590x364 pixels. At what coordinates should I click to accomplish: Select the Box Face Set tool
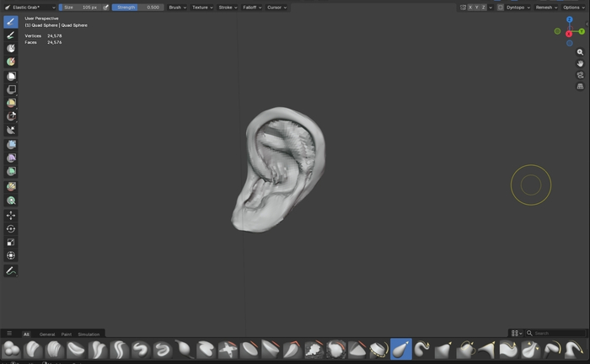click(11, 103)
